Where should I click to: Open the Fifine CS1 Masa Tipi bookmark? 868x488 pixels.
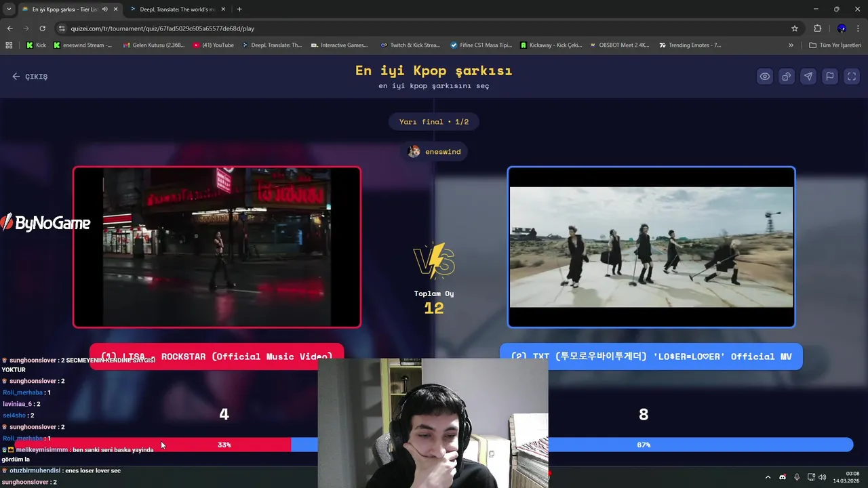pyautogui.click(x=481, y=45)
